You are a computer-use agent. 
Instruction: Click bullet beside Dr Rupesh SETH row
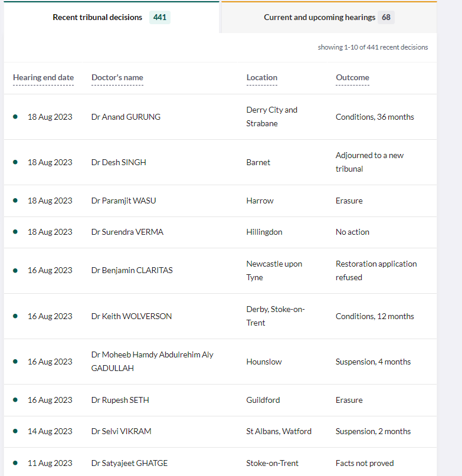pos(15,400)
